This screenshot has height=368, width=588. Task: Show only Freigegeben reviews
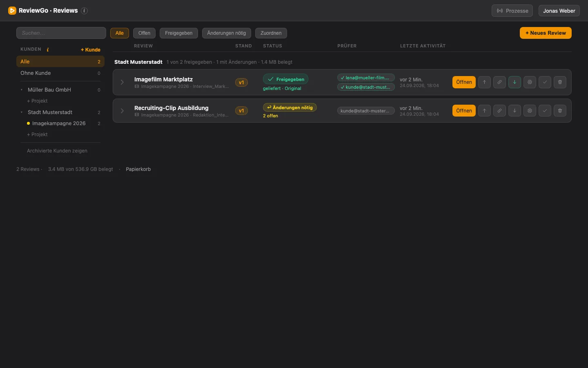click(x=179, y=33)
